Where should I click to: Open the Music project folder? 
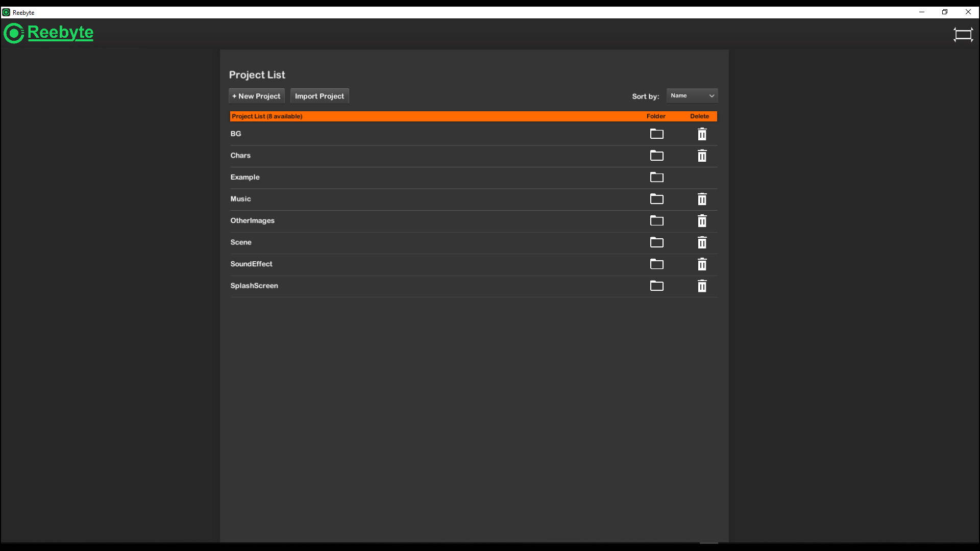[656, 199]
